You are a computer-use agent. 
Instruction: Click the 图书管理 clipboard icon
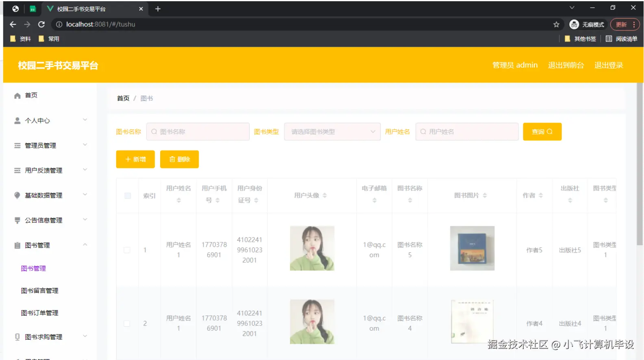pyautogui.click(x=17, y=245)
